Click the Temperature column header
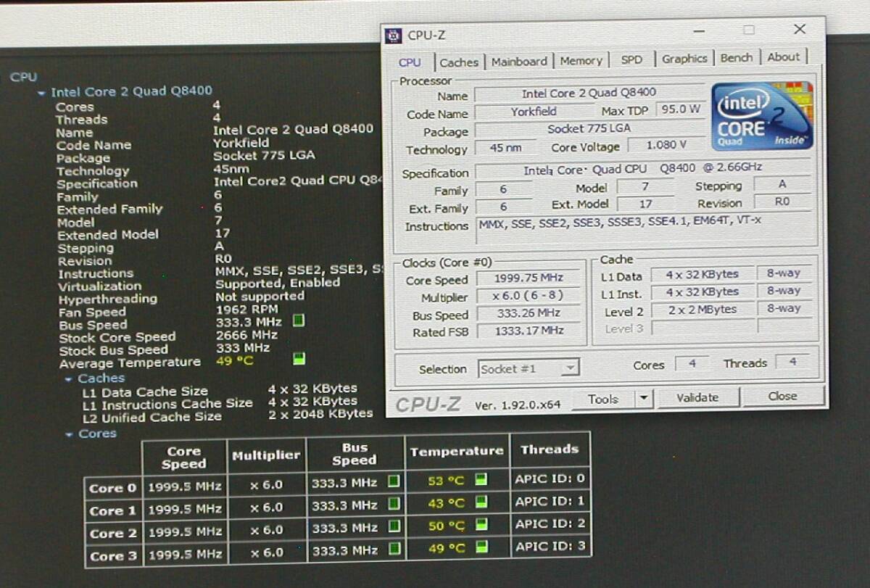The height and width of the screenshot is (588, 870). pos(457,452)
